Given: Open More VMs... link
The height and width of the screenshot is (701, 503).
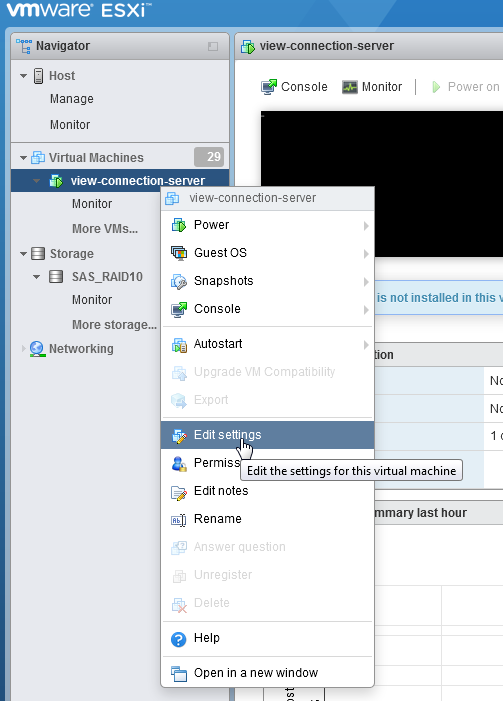Looking at the screenshot, I should [105, 229].
